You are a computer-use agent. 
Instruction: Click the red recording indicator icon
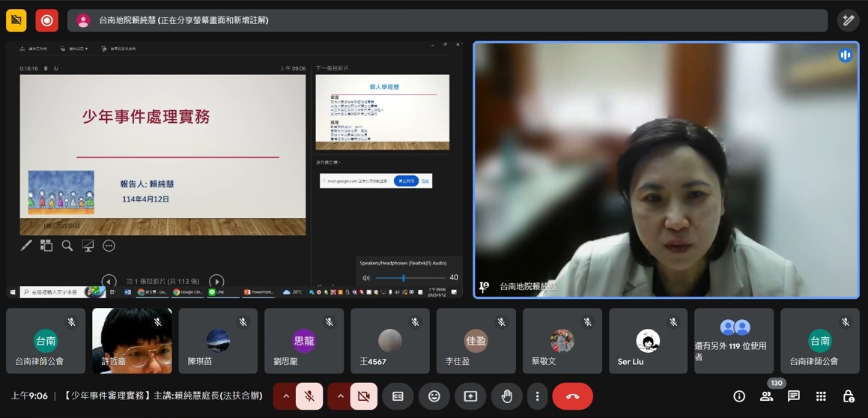coord(46,20)
